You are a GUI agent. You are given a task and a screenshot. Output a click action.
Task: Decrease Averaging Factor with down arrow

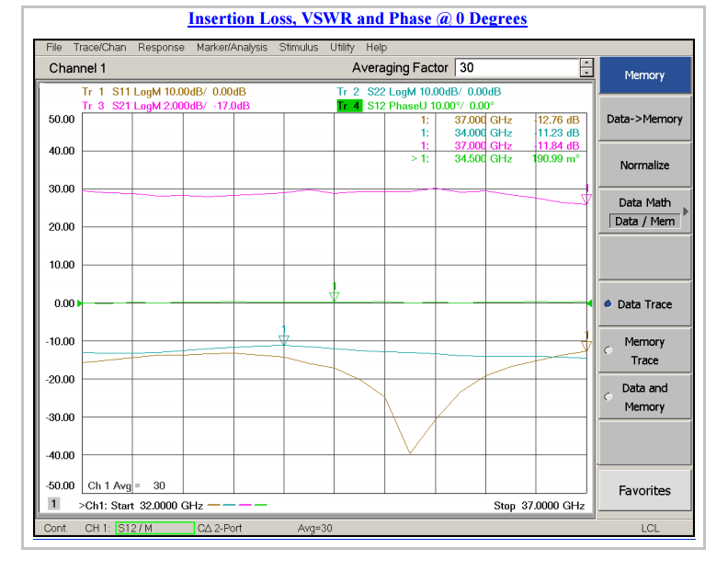tap(586, 73)
